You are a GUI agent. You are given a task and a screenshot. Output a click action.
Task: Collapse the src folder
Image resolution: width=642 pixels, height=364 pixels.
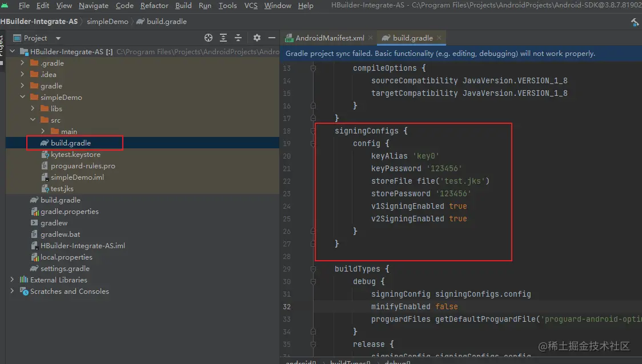pos(33,120)
